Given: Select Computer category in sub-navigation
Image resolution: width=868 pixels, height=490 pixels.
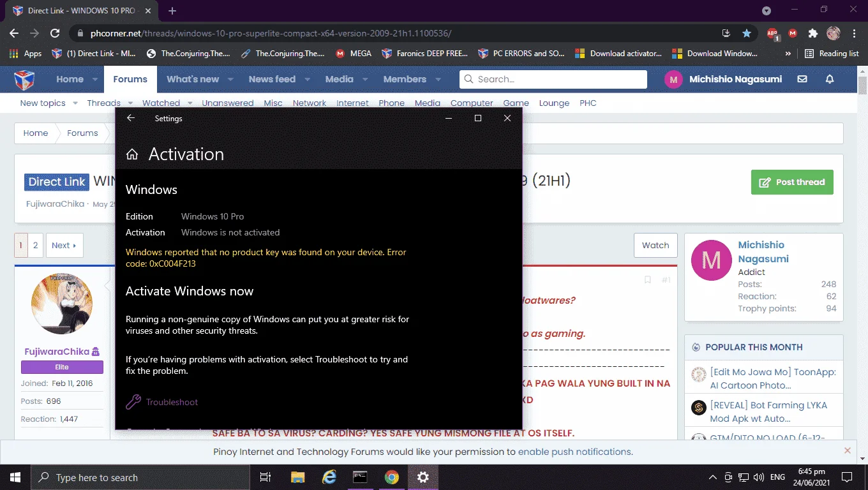Looking at the screenshot, I should click(472, 103).
